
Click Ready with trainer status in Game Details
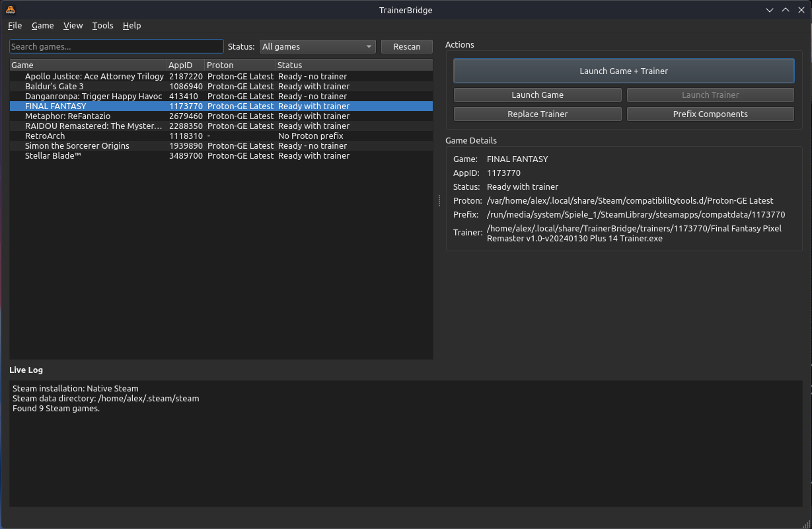click(523, 186)
